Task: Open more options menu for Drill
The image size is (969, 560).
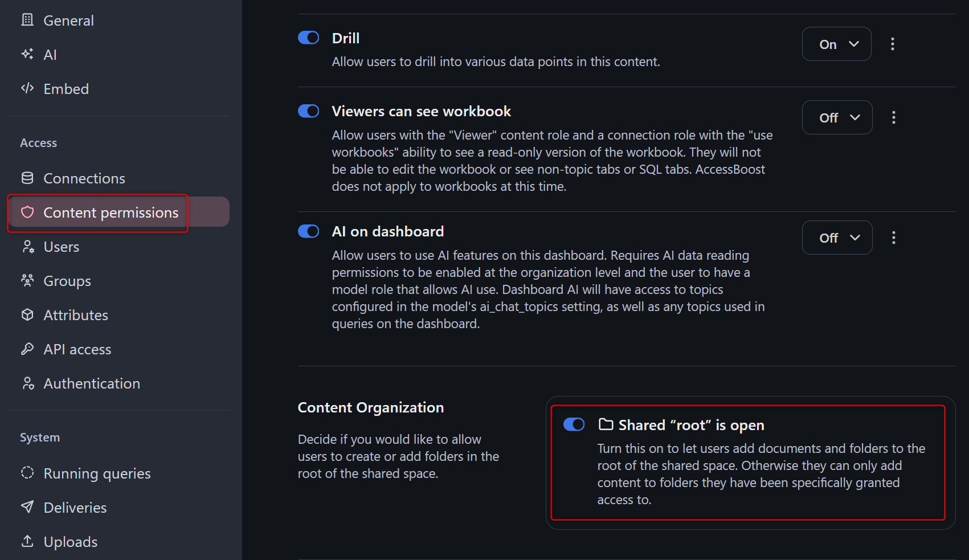Action: (893, 44)
